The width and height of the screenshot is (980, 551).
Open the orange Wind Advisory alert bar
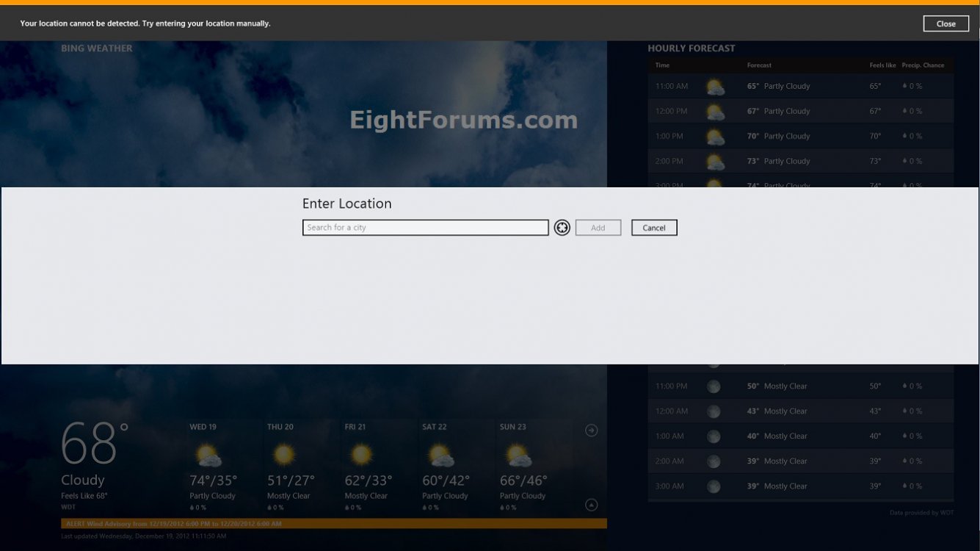coord(333,524)
